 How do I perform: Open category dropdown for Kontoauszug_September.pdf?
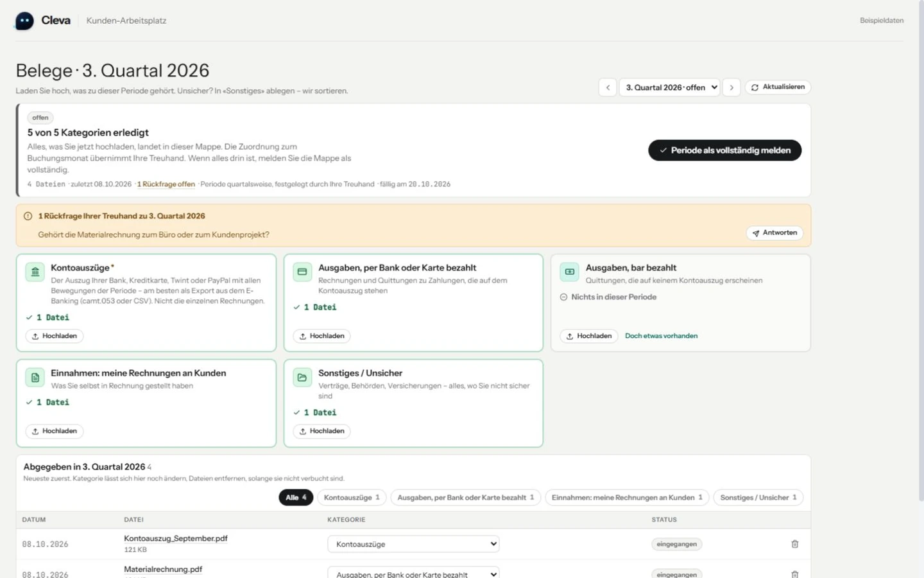coord(413,544)
